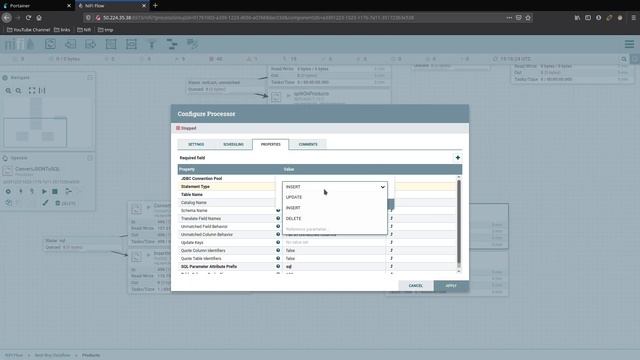Zoom out via Navigate panel icon
The width and height of the screenshot is (640, 360).
pos(19,91)
